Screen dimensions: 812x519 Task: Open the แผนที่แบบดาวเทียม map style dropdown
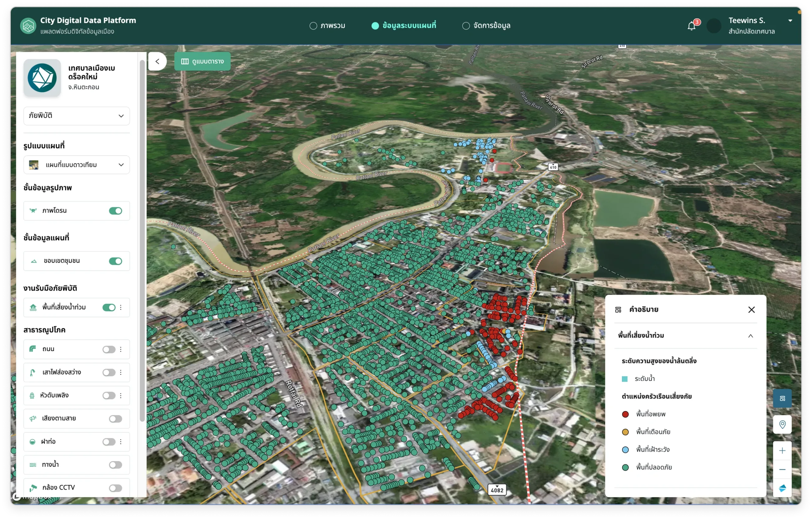pyautogui.click(x=76, y=165)
